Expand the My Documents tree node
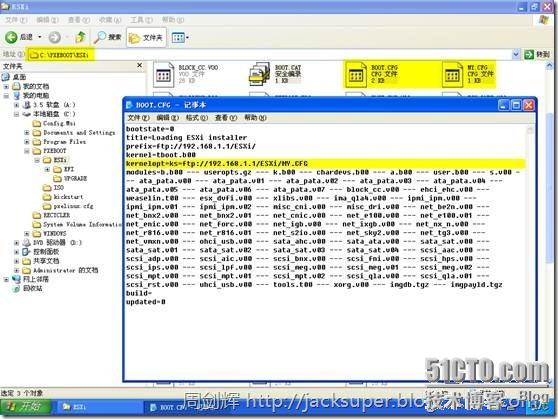The width and height of the screenshot is (558, 419). (x=6, y=87)
